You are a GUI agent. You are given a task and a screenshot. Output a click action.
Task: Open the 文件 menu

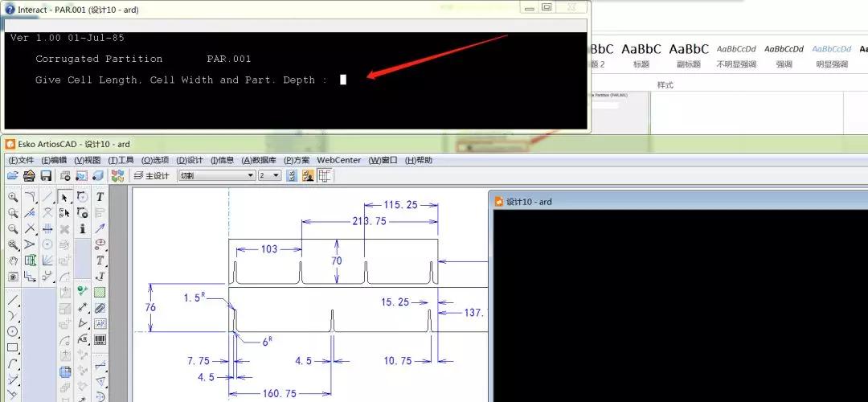[21, 160]
